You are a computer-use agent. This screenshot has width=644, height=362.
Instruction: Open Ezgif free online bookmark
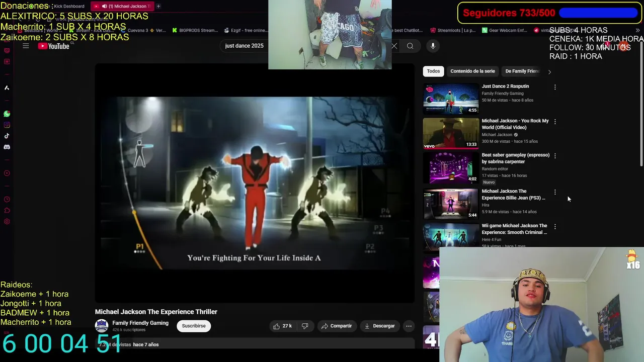coord(246,31)
